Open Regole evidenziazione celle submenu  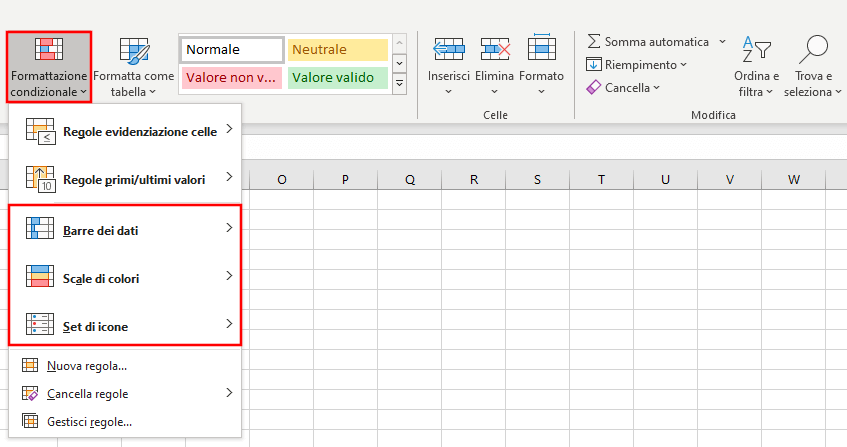(x=125, y=132)
